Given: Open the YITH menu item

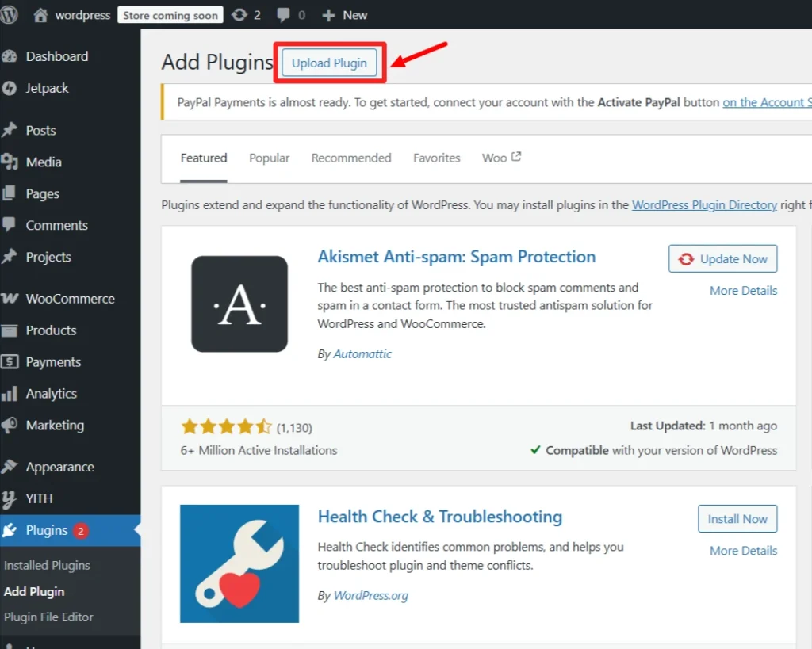Looking at the screenshot, I should pos(40,499).
